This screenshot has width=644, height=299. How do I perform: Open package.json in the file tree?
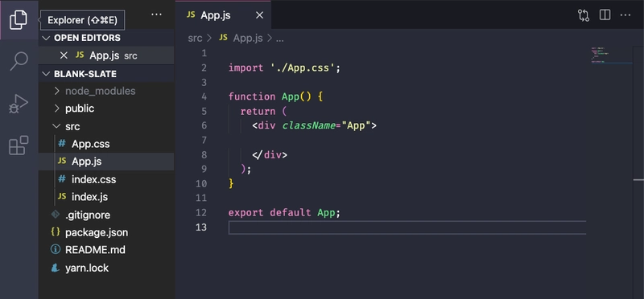[x=97, y=232]
